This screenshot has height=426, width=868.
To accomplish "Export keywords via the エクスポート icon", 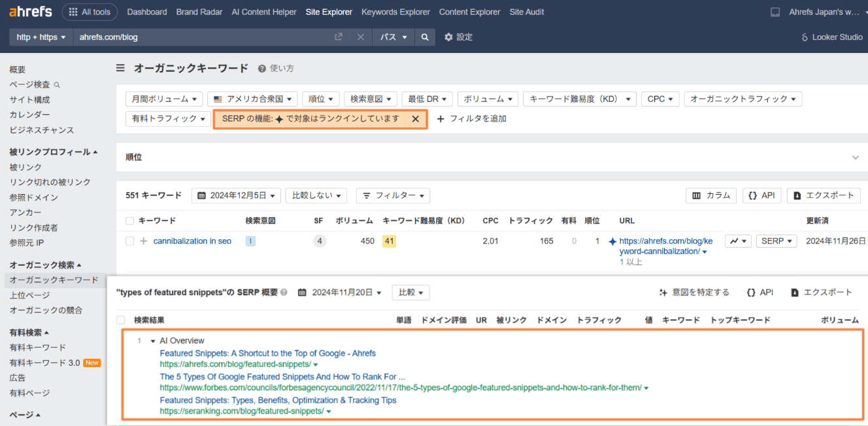I will [x=823, y=195].
